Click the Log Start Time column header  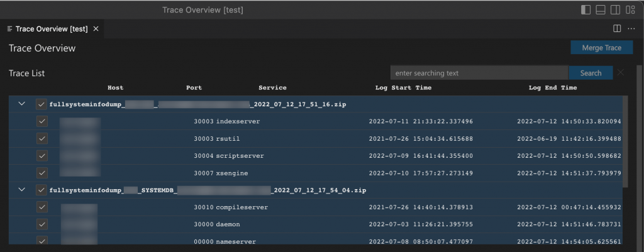pyautogui.click(x=403, y=87)
